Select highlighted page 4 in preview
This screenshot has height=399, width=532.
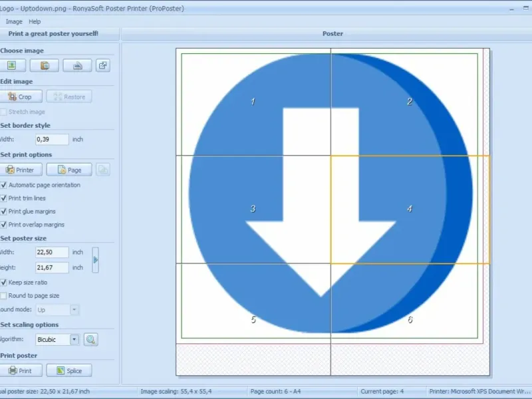pos(410,209)
